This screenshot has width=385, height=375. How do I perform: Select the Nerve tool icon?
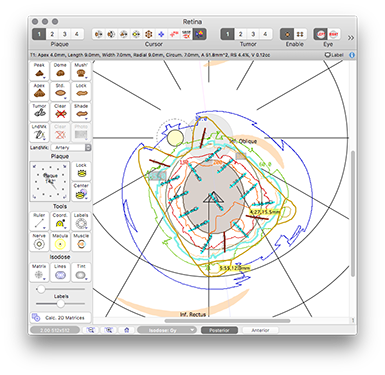pos(39,242)
